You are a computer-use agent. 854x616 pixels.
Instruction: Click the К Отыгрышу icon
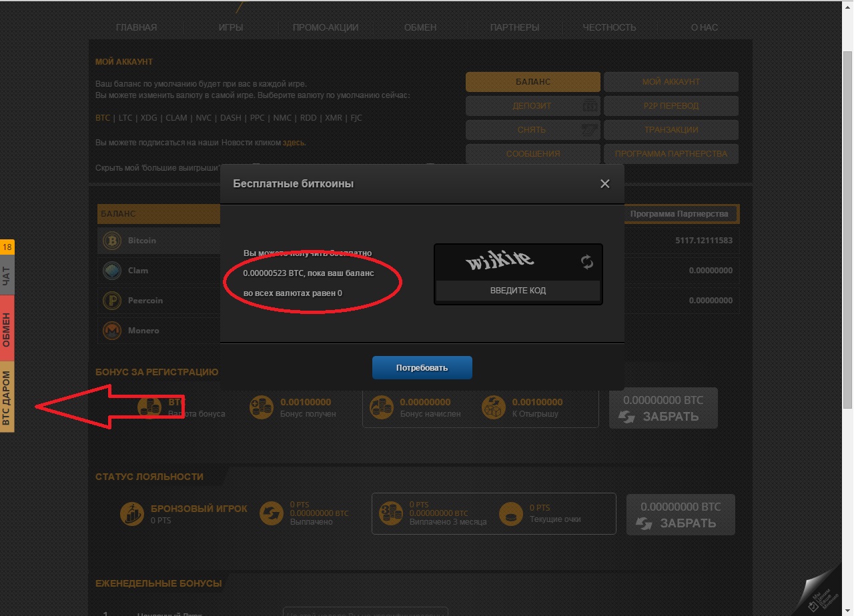pos(493,407)
